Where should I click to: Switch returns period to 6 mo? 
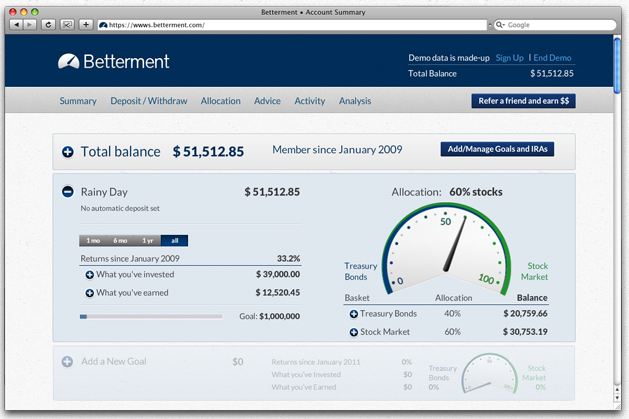pos(120,241)
